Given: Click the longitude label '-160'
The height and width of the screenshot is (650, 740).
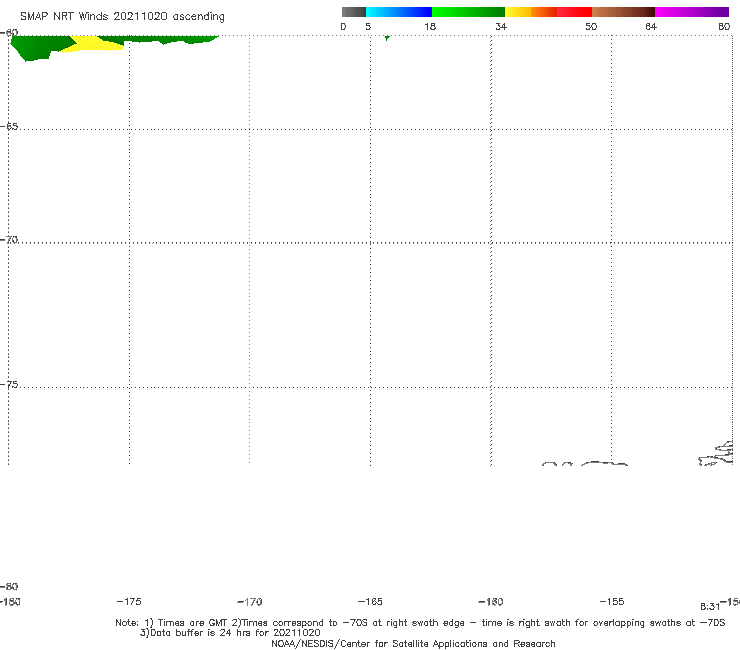Looking at the screenshot, I should pos(491,602).
